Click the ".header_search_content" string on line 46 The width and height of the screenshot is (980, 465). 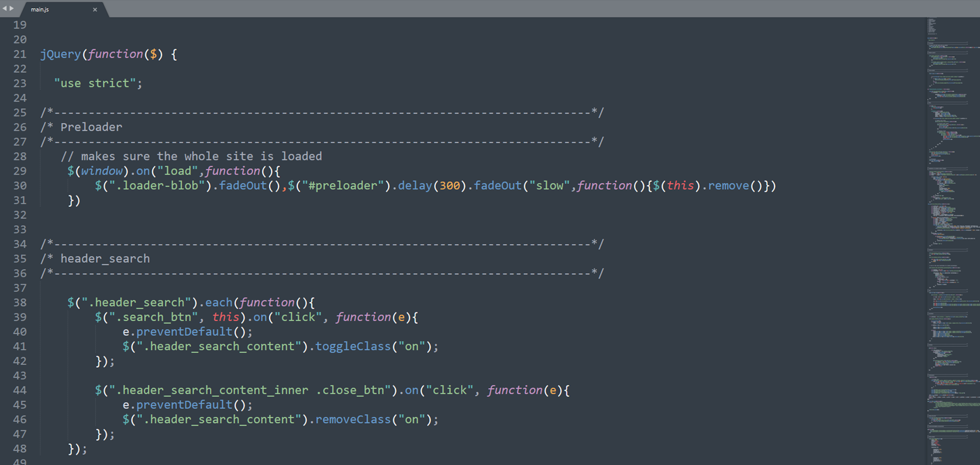coord(222,420)
